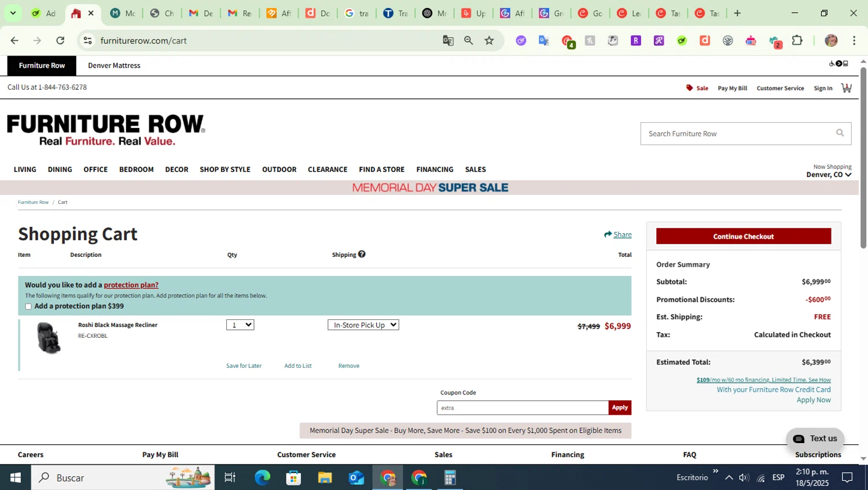Open Task View in the taskbar

[230, 477]
